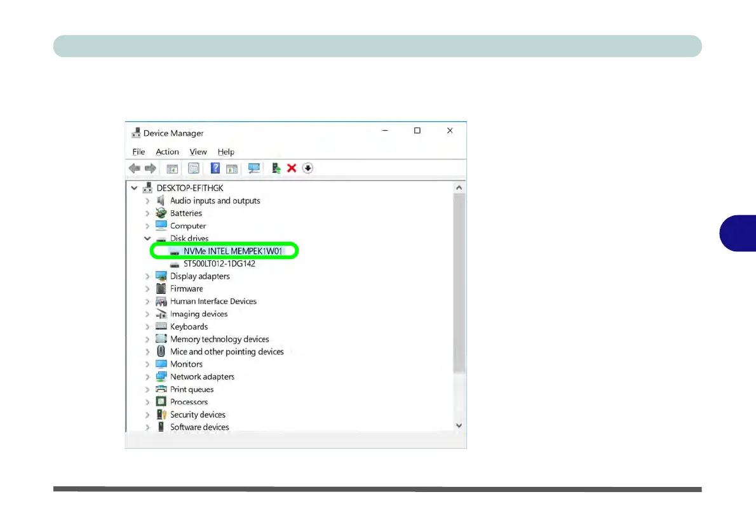The width and height of the screenshot is (756, 532).
Task: Expand the Display adapters node
Action: pos(147,276)
